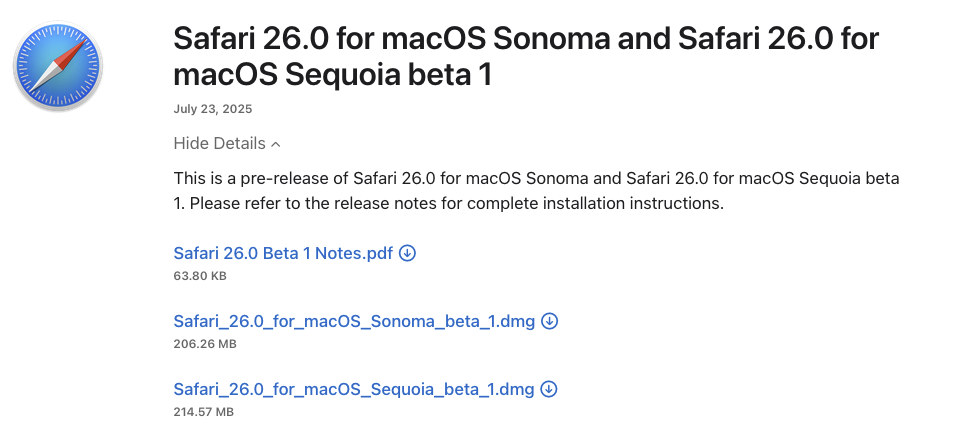Select the Hide Details label

(219, 143)
